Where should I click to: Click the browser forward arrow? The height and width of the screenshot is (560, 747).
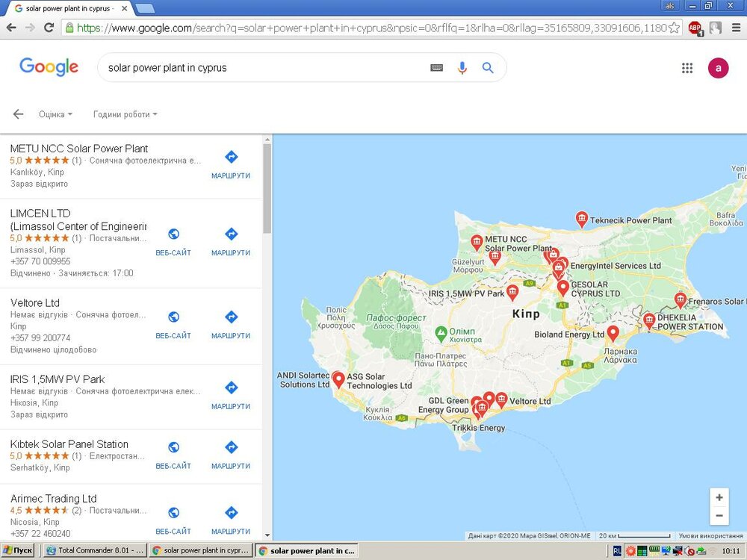click(30, 28)
